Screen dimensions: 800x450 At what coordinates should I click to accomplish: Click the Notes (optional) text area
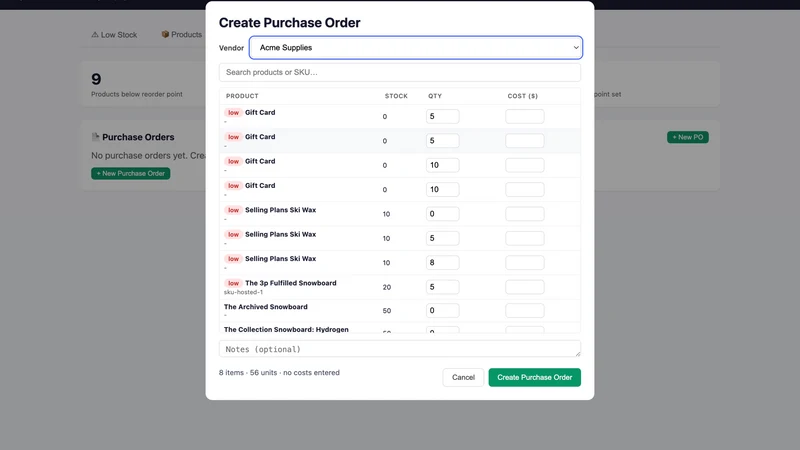pyautogui.click(x=399, y=349)
